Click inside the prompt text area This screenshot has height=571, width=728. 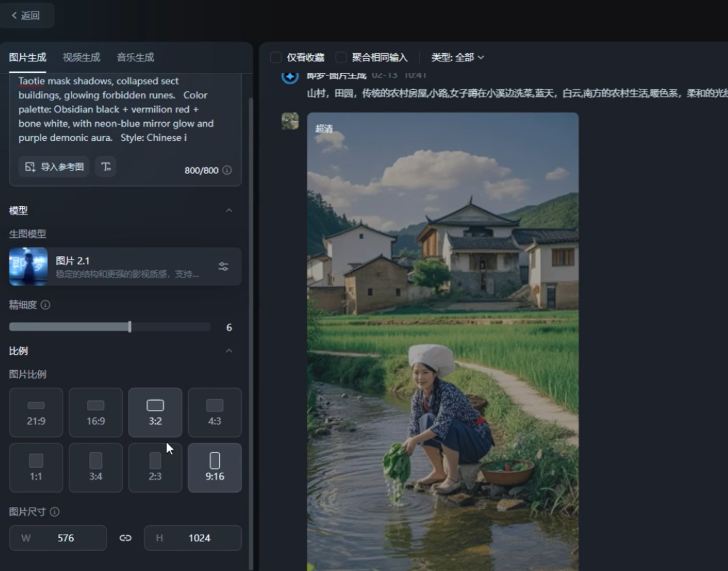point(125,110)
